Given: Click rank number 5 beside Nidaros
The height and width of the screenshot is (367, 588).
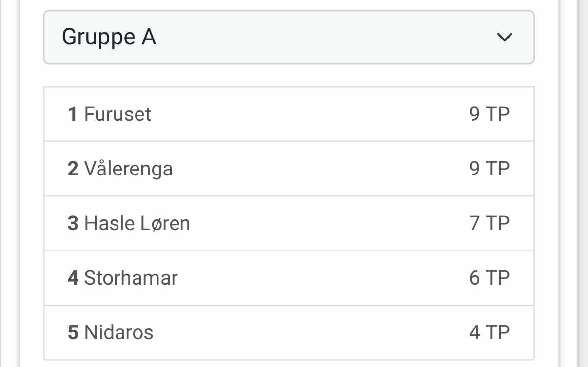Looking at the screenshot, I should (x=73, y=332).
